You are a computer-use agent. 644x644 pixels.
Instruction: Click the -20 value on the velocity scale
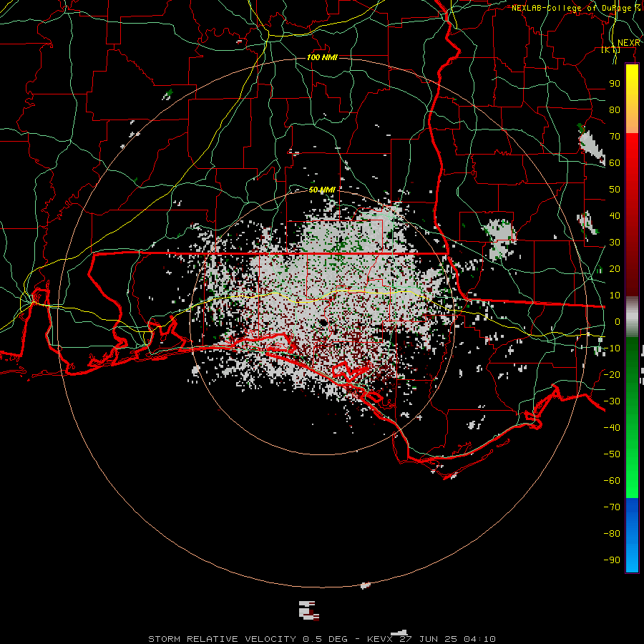pos(612,374)
